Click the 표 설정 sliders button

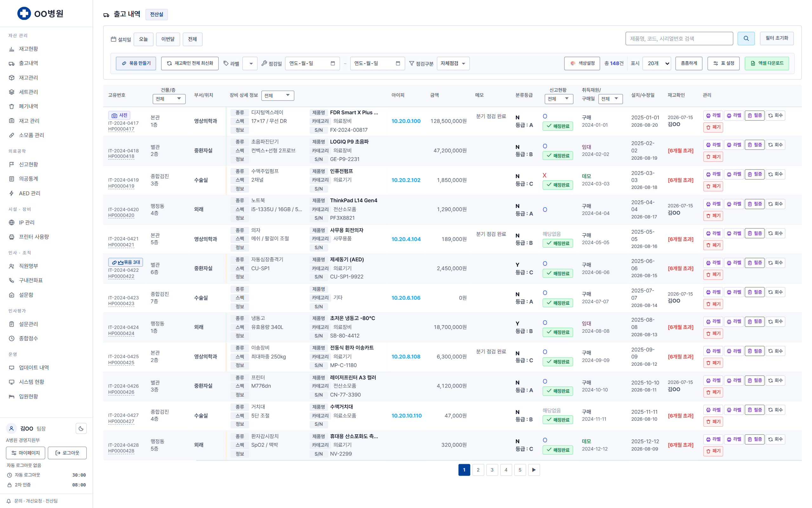[x=723, y=63]
